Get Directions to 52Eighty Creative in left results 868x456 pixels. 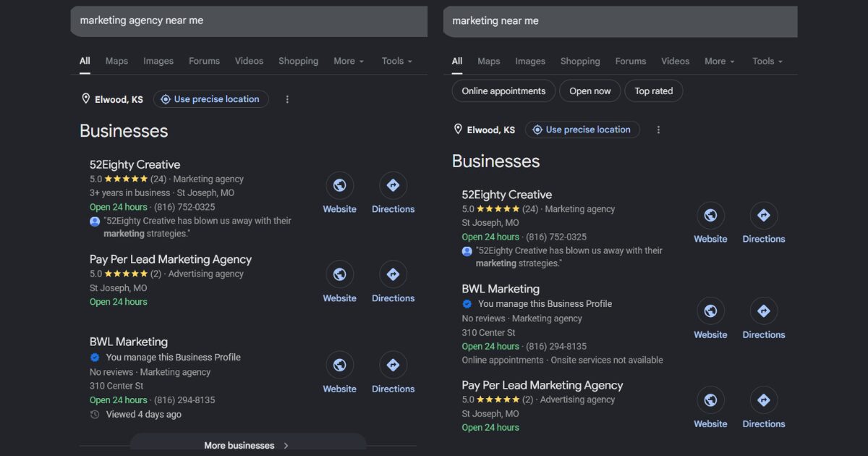[x=393, y=185]
